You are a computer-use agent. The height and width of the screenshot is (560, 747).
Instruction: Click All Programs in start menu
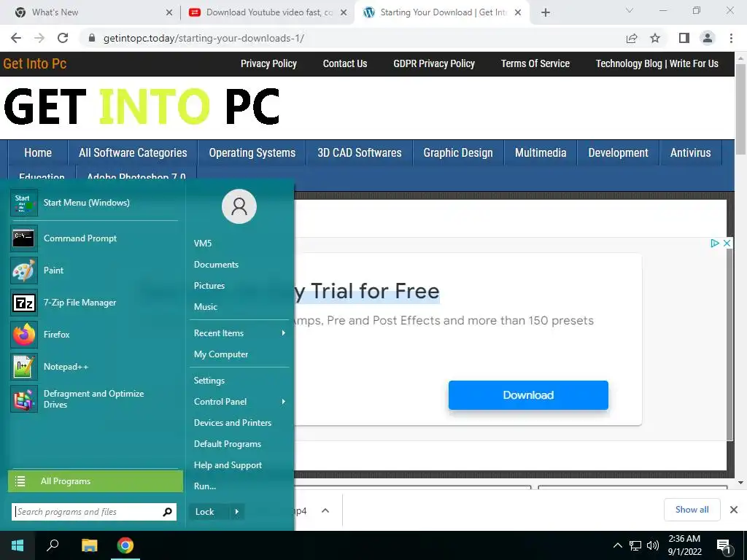coord(96,481)
